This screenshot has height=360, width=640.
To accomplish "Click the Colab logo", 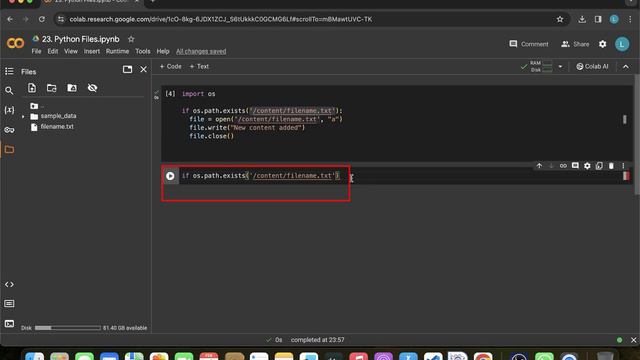I will [16, 43].
